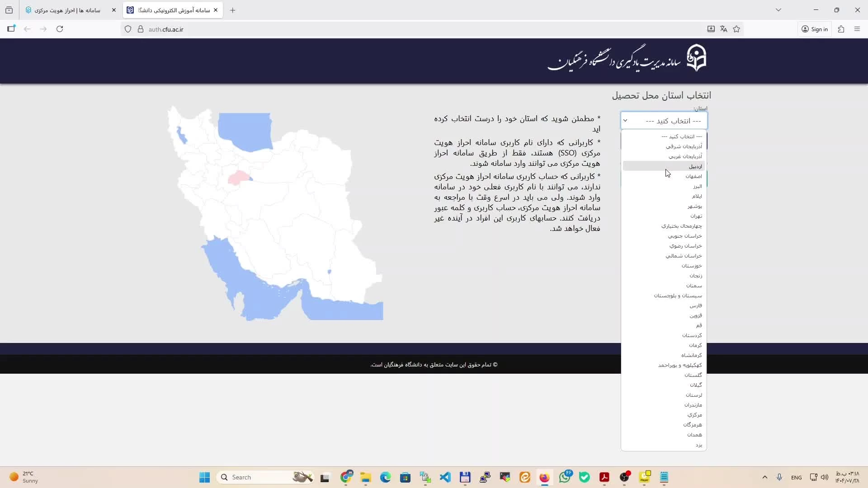Open Firefox application menu hamburger
This screenshot has width=868, height=488.
click(x=857, y=29)
